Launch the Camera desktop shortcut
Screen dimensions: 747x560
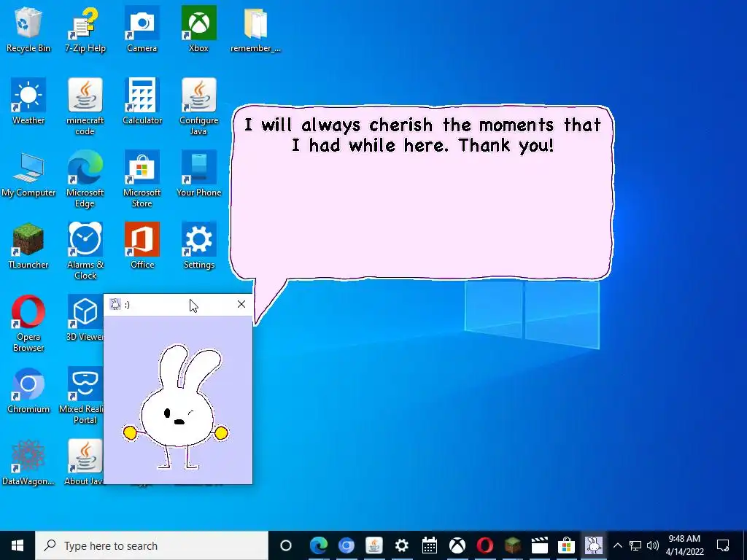click(142, 29)
